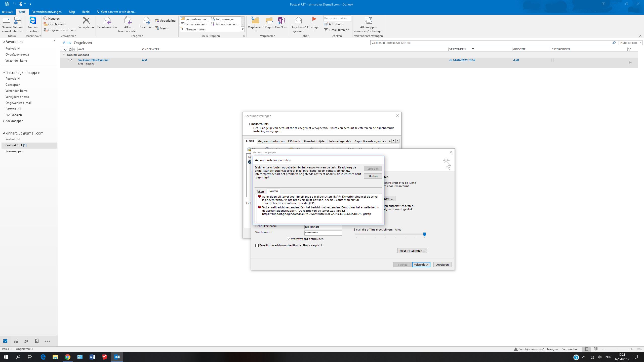
Task: Click the Doorsturen forward icon
Action: (146, 21)
